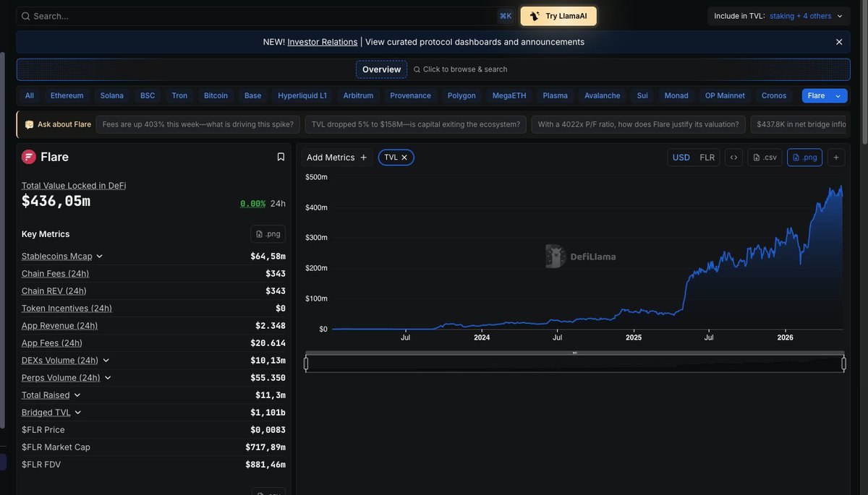The width and height of the screenshot is (868, 495).
Task: Select Monad chain
Action: coord(676,95)
